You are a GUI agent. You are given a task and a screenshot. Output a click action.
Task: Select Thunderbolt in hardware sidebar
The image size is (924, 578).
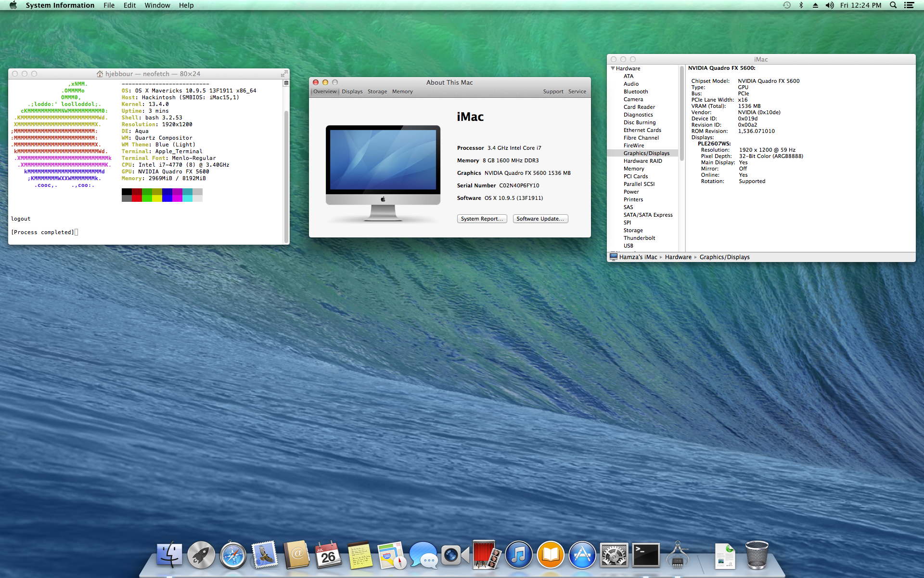pos(639,238)
